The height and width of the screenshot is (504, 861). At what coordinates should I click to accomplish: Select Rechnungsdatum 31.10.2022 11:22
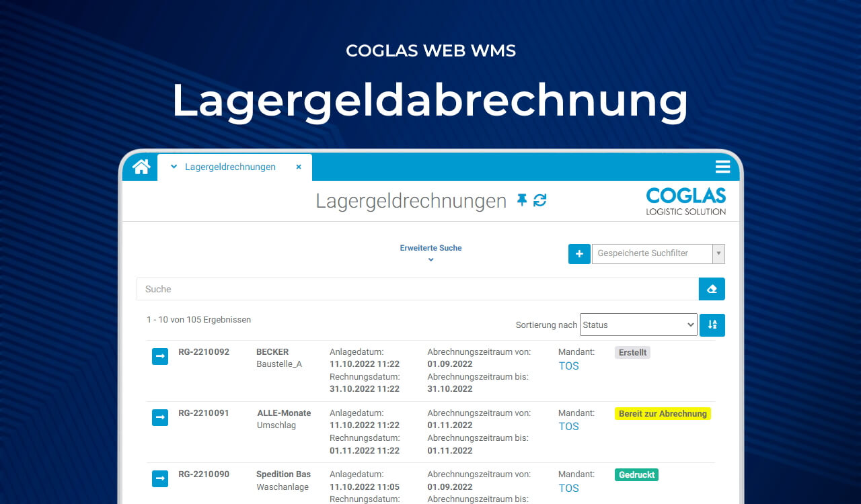[365, 388]
